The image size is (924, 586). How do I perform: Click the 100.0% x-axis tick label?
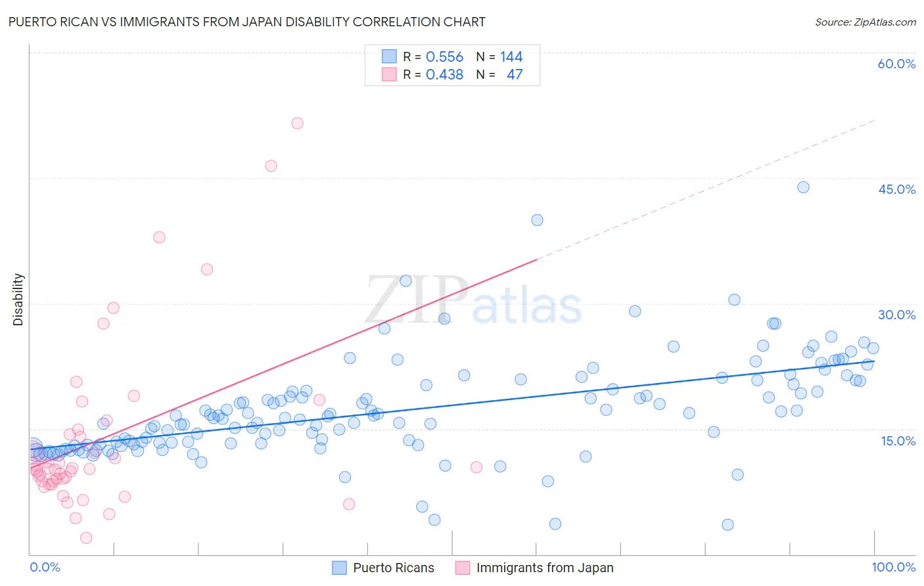[x=894, y=567]
